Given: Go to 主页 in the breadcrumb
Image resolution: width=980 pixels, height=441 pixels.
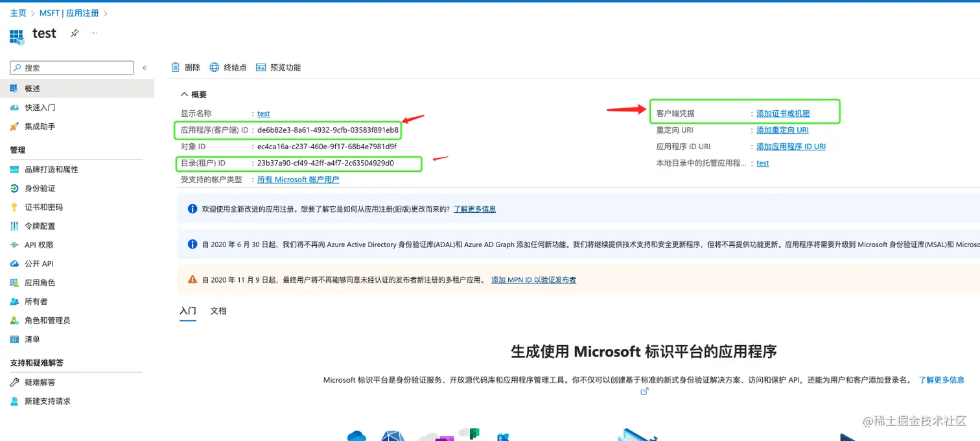Looking at the screenshot, I should click(x=18, y=13).
